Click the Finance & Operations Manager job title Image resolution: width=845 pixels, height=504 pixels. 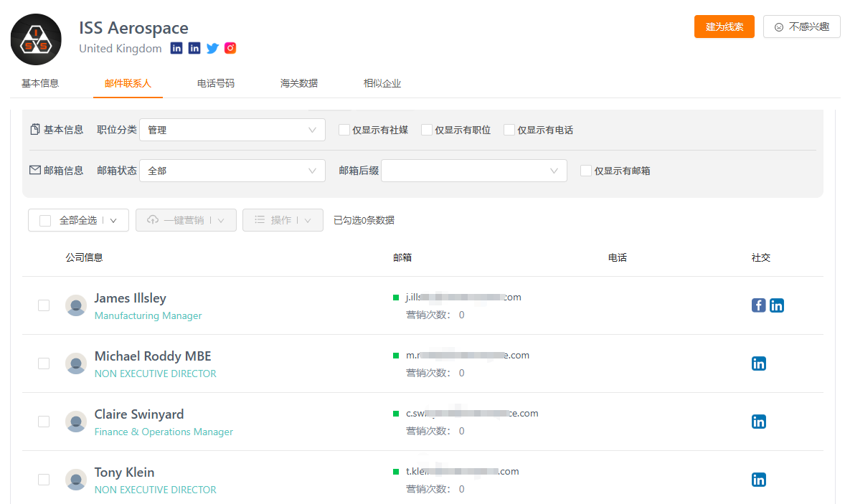tap(164, 432)
